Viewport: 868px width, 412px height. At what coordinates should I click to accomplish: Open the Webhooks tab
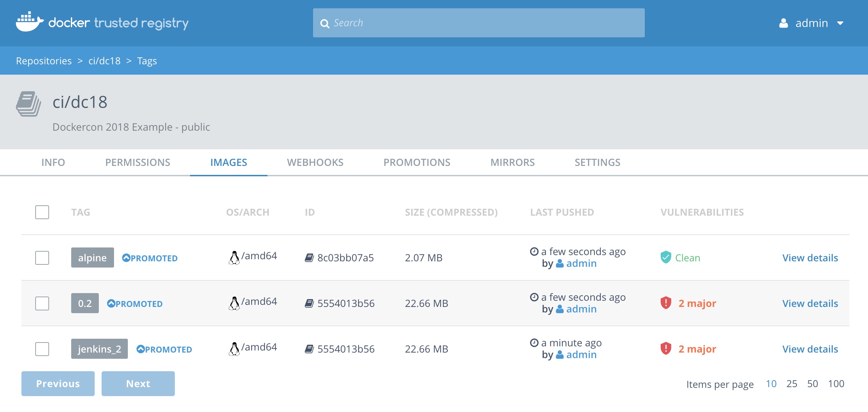315,162
